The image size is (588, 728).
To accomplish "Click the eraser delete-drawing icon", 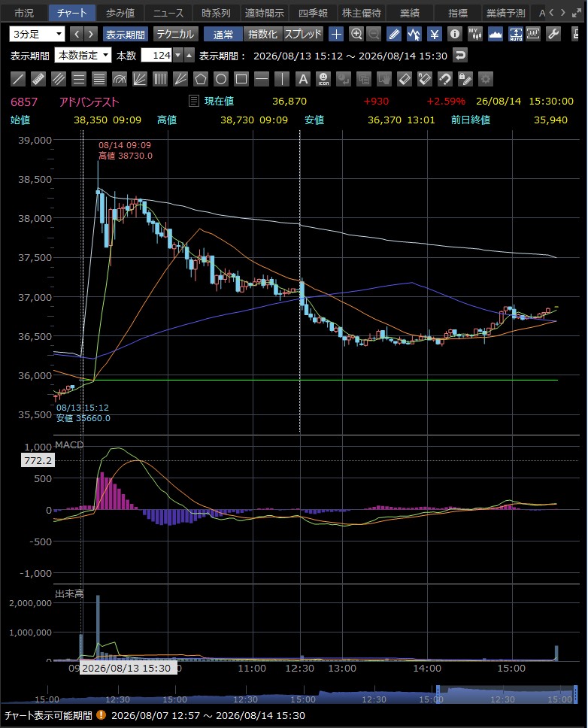I will 405,79.
